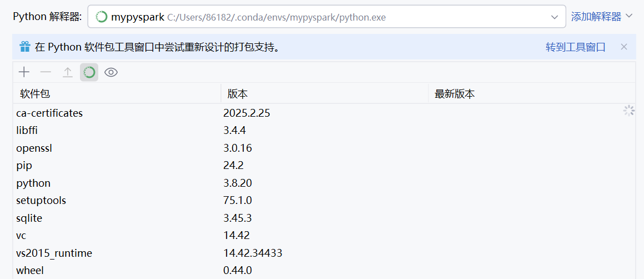Sort by the 软件包 column header

(117, 94)
